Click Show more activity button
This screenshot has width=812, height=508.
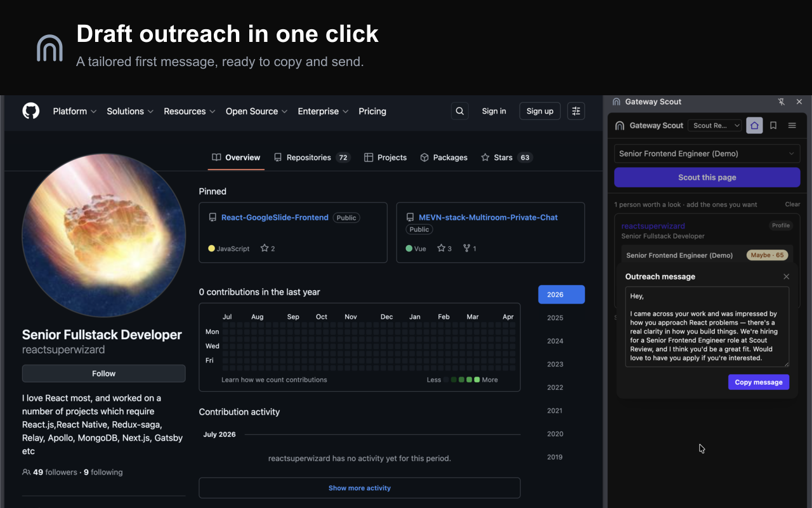pyautogui.click(x=360, y=488)
